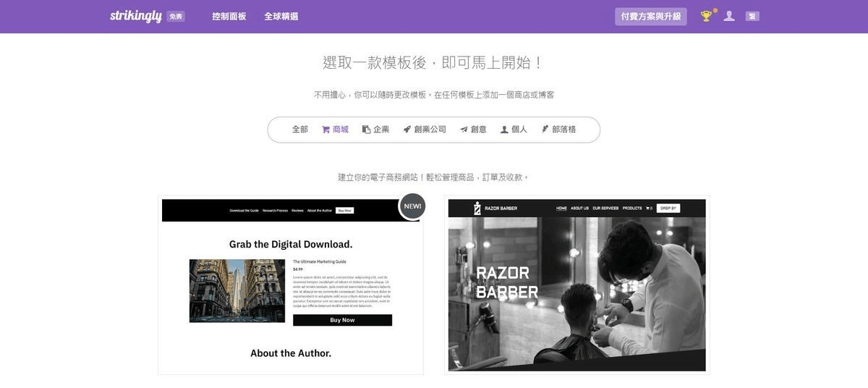Click 付費方案與升級 upgrade button
This screenshot has width=868, height=388.
click(651, 16)
